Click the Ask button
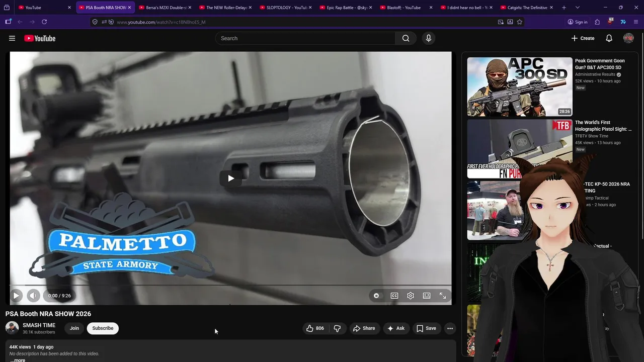This screenshot has width=644, height=362. point(396,328)
